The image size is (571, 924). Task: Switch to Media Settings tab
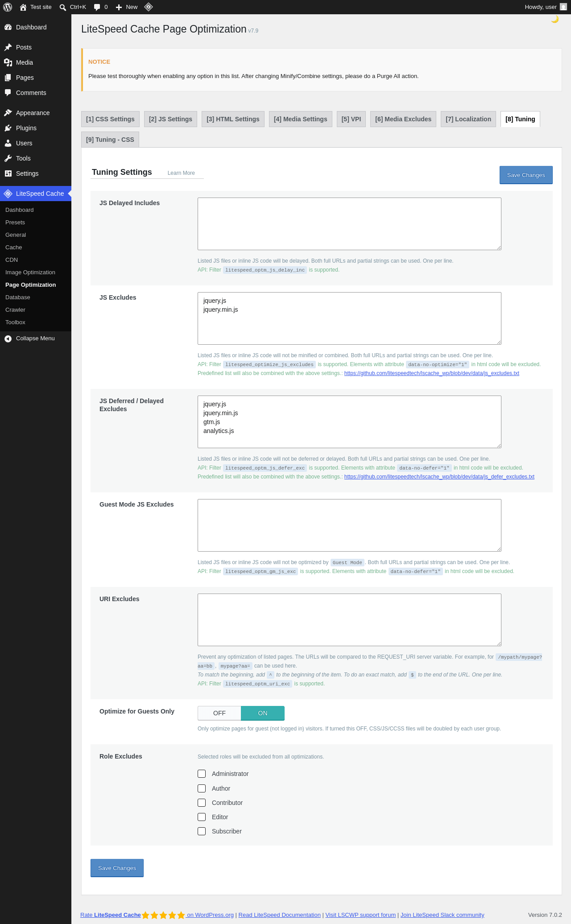[x=301, y=119]
